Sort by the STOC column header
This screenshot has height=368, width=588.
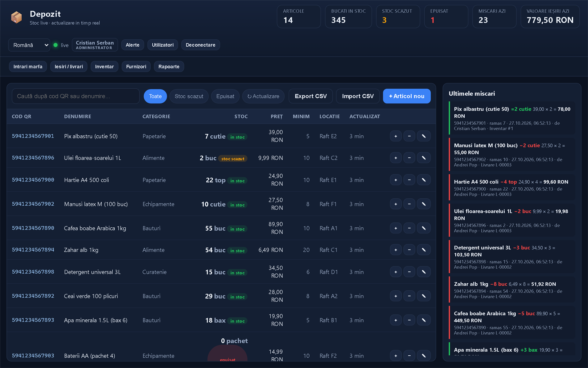tap(241, 117)
